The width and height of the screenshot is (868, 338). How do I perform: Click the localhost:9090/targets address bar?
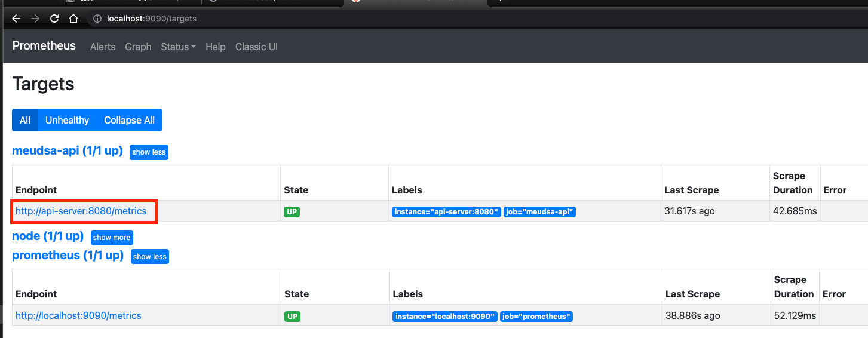click(152, 19)
